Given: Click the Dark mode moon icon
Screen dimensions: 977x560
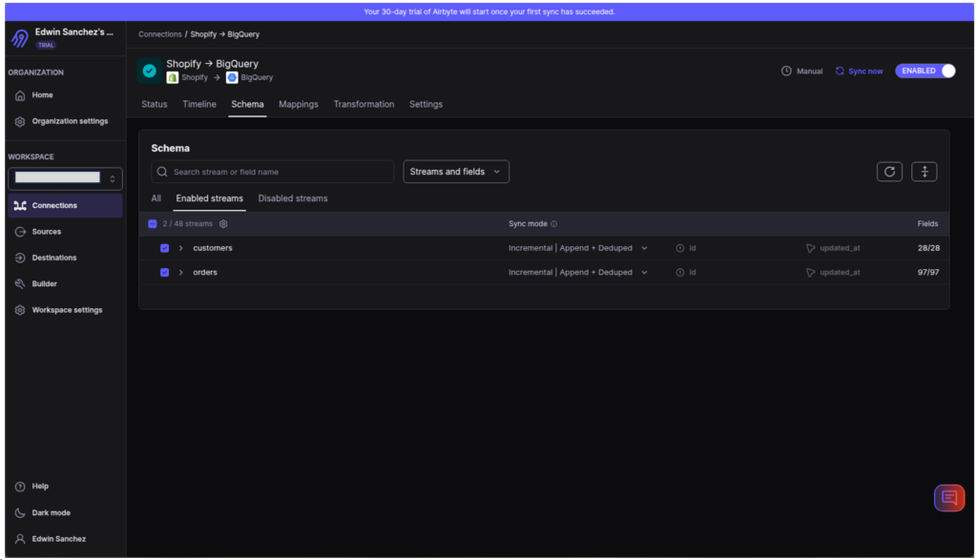Looking at the screenshot, I should tap(20, 512).
